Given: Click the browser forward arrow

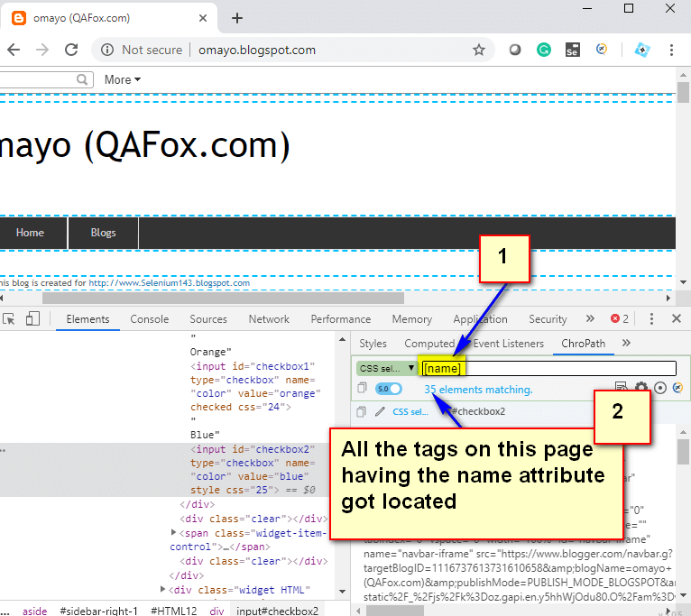Looking at the screenshot, I should (x=42, y=50).
